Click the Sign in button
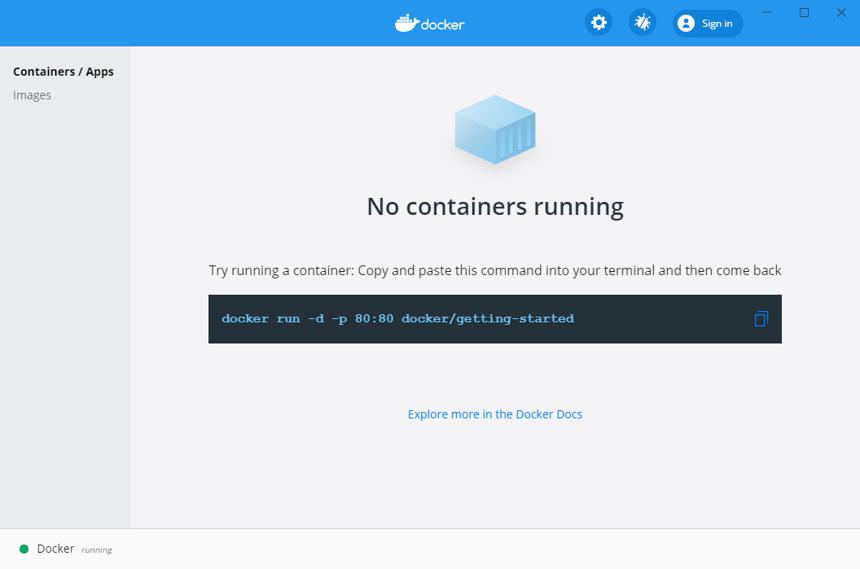The image size is (860, 569). pos(708,23)
